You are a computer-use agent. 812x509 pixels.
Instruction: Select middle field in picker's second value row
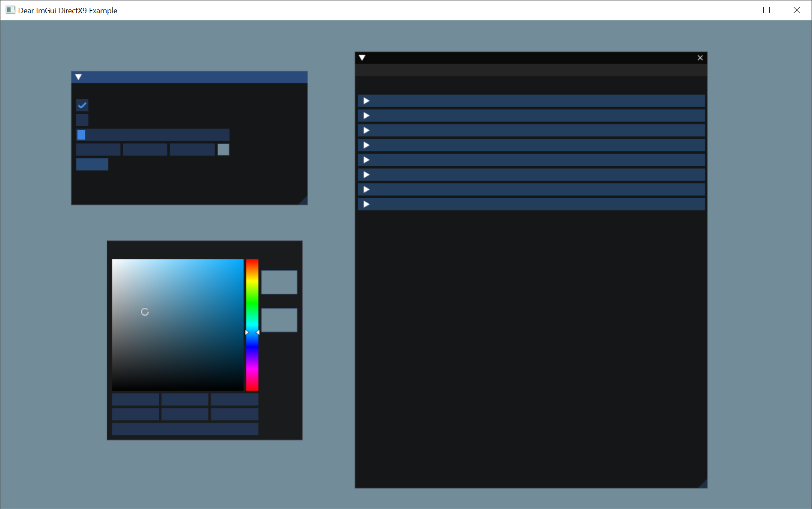pyautogui.click(x=185, y=414)
